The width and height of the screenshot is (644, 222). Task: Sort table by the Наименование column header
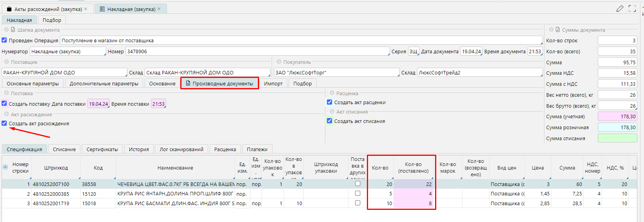tap(175, 168)
